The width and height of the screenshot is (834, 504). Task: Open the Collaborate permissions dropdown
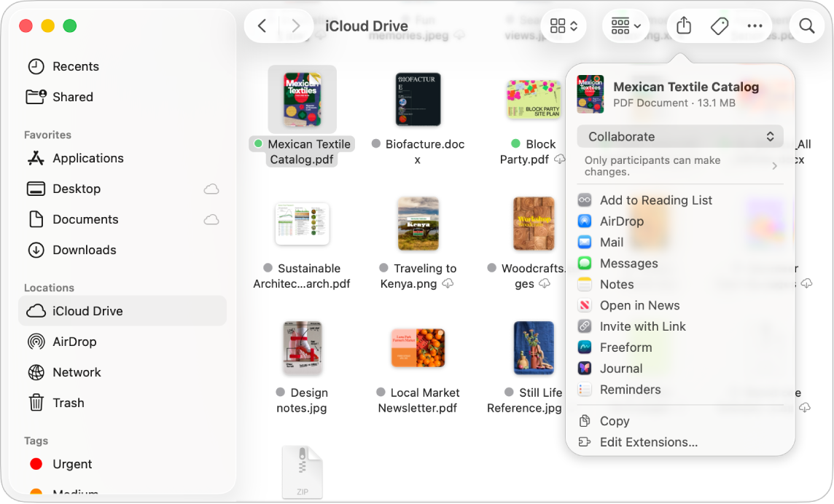(680, 136)
